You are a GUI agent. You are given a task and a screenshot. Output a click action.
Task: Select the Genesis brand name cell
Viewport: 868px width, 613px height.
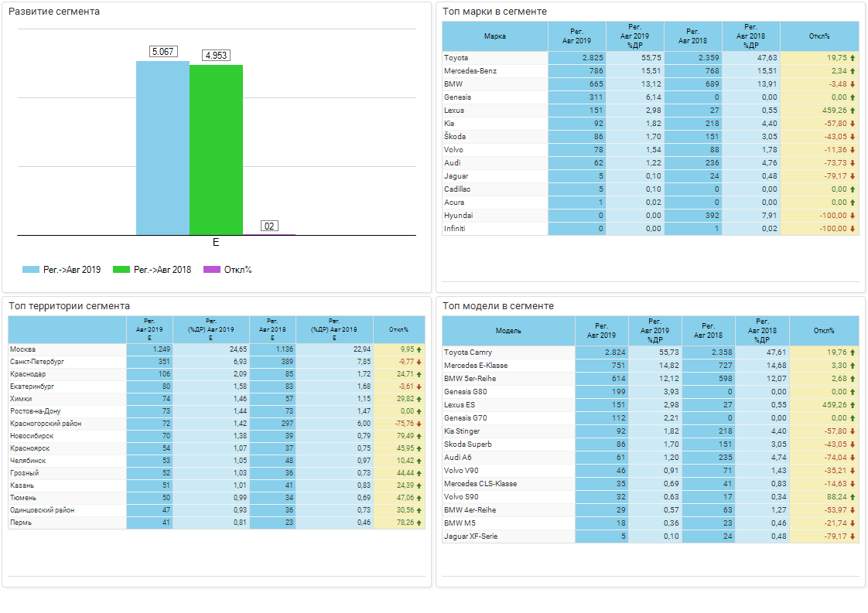click(x=495, y=97)
